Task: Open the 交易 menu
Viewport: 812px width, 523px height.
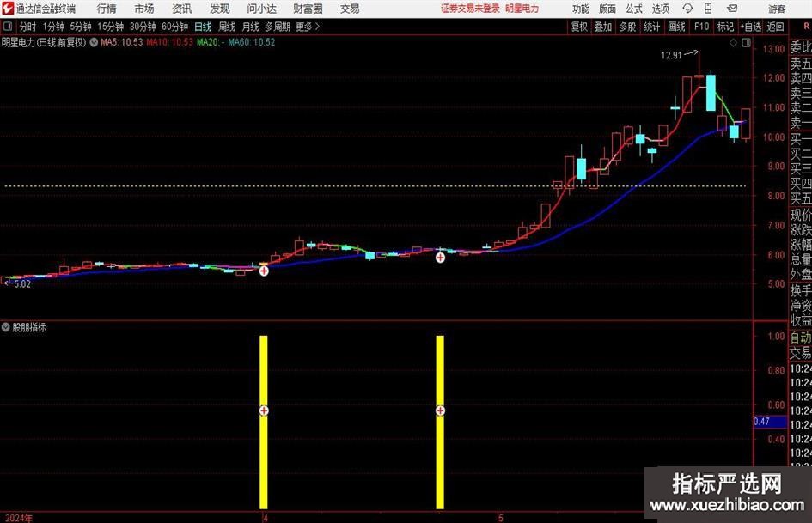Action: (350, 9)
